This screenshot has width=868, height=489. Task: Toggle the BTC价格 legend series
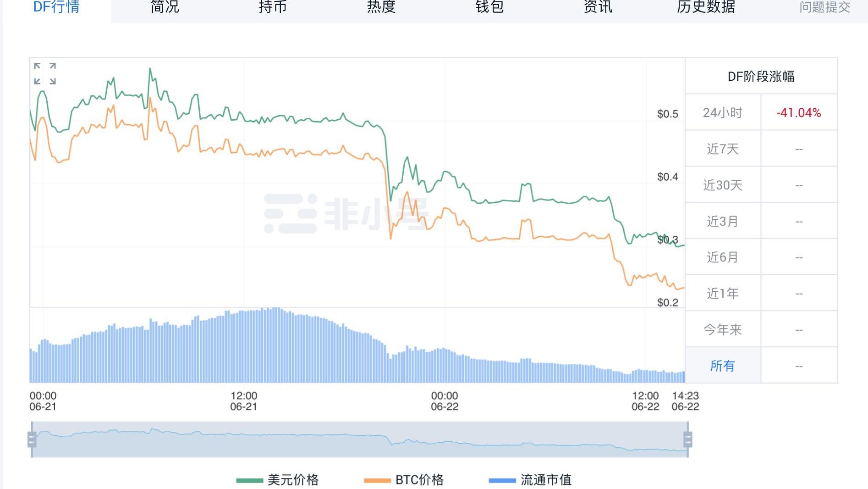tap(404, 480)
